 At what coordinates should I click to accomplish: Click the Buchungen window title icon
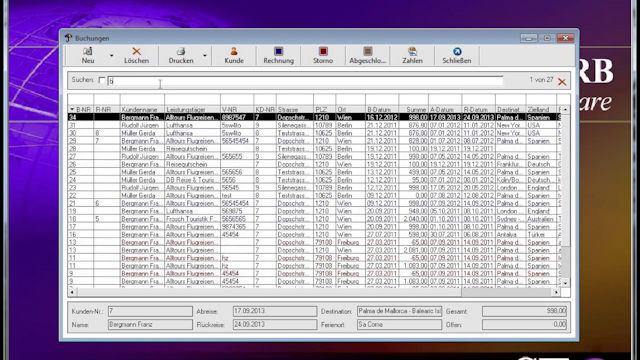(68, 38)
